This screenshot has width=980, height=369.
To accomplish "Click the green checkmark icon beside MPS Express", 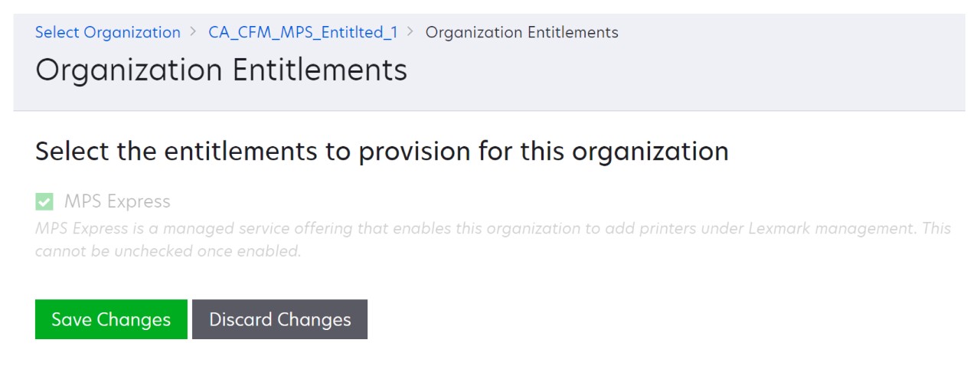I will (x=44, y=202).
